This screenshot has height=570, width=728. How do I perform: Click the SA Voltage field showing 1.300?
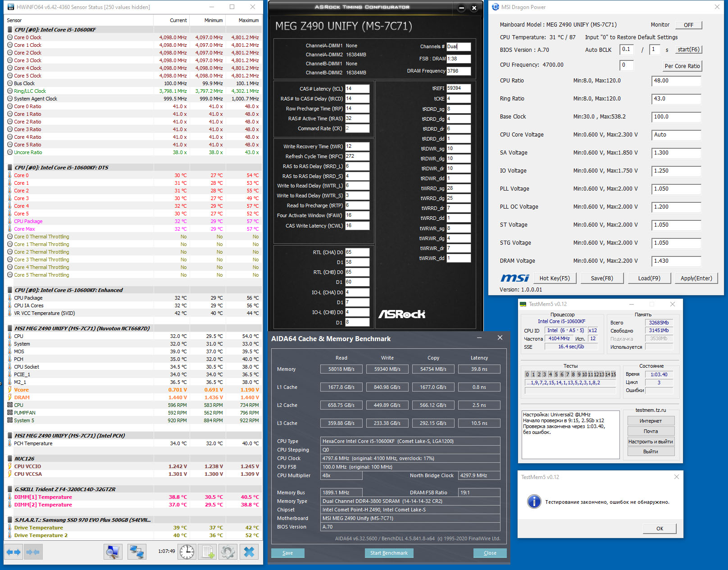pos(676,153)
